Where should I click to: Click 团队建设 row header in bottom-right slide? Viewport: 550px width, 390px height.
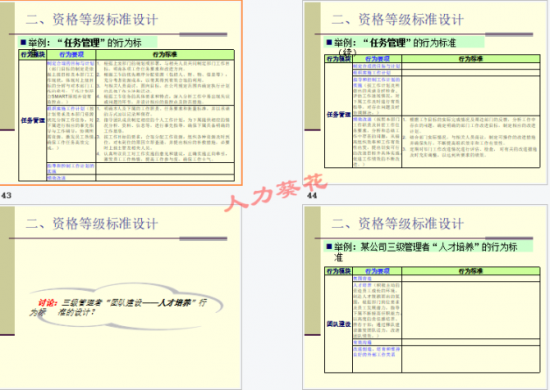pos(338,324)
